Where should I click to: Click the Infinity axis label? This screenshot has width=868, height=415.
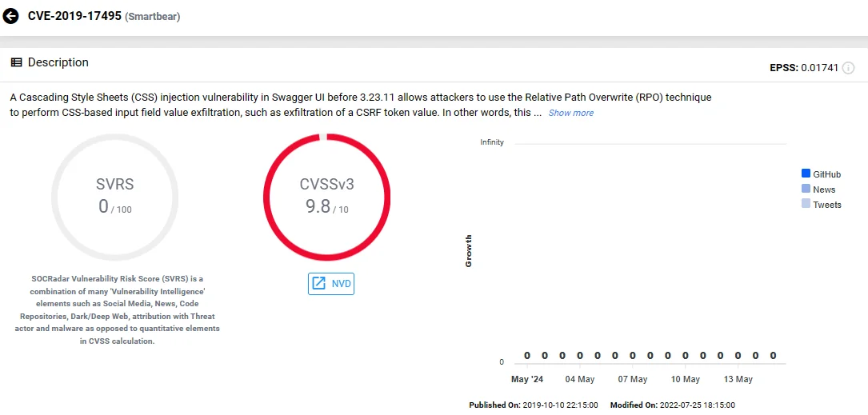492,142
